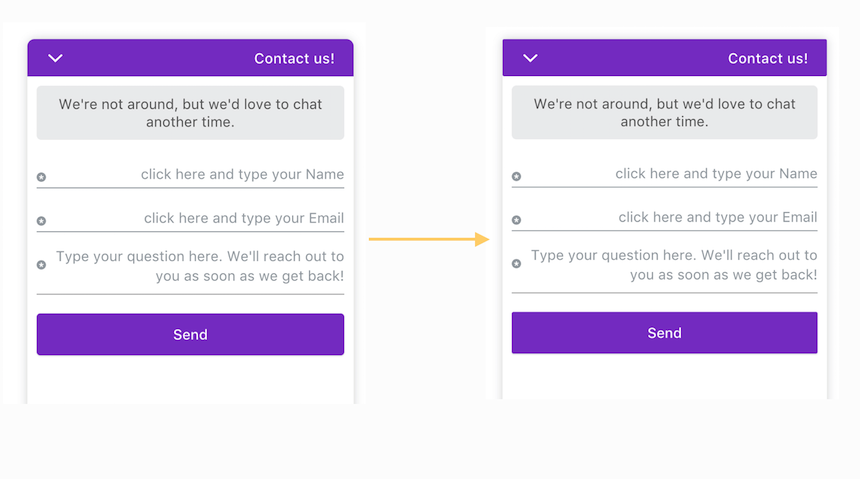The width and height of the screenshot is (860, 479).
Task: Click the "Contact us!" title in the left header
Action: click(294, 59)
